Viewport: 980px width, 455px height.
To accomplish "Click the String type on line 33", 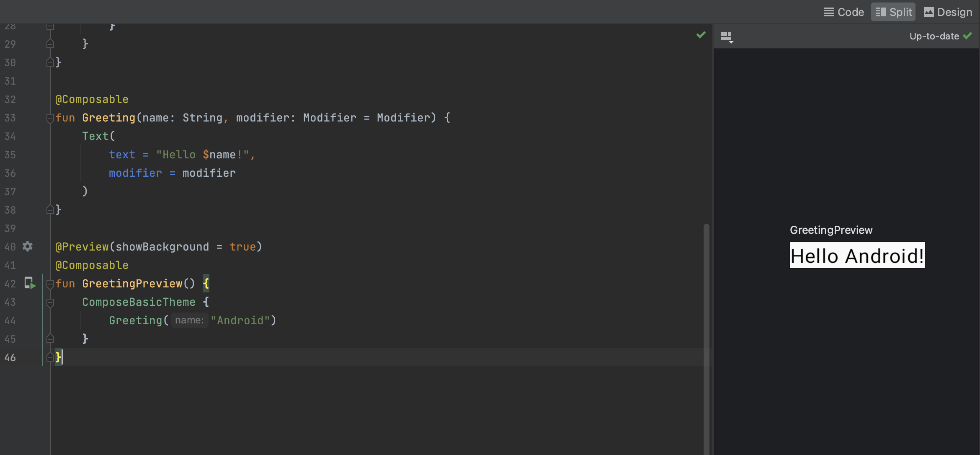I will tap(203, 118).
